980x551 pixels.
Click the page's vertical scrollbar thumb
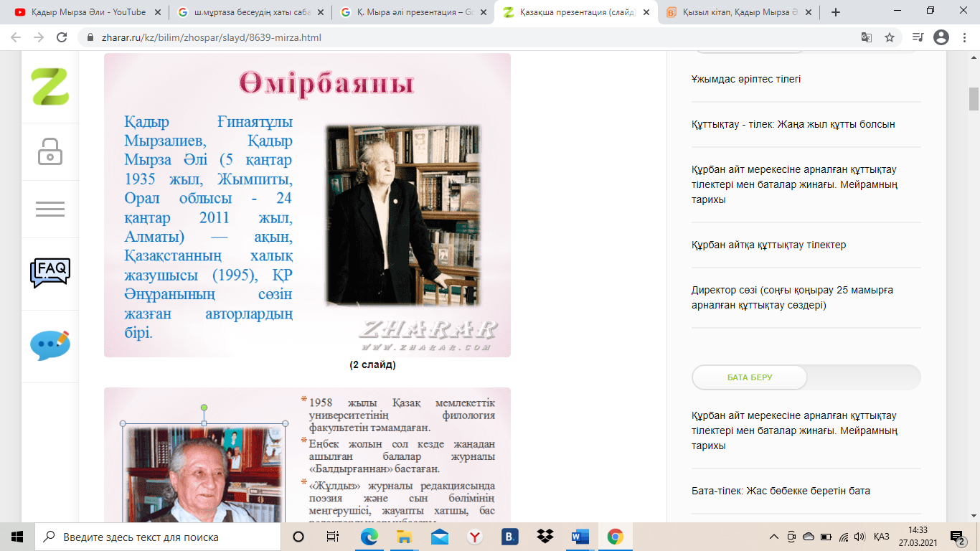point(974,99)
